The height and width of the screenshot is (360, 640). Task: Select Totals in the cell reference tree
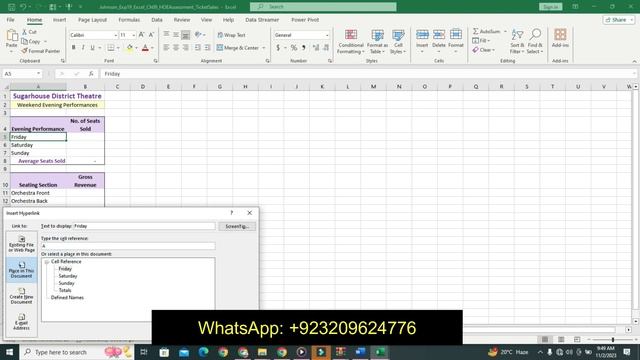65,291
